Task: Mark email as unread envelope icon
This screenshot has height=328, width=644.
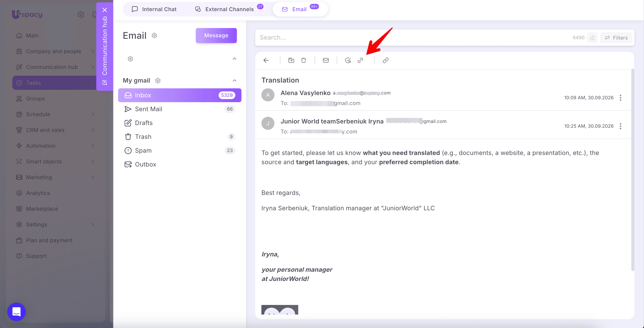Action: (326, 60)
